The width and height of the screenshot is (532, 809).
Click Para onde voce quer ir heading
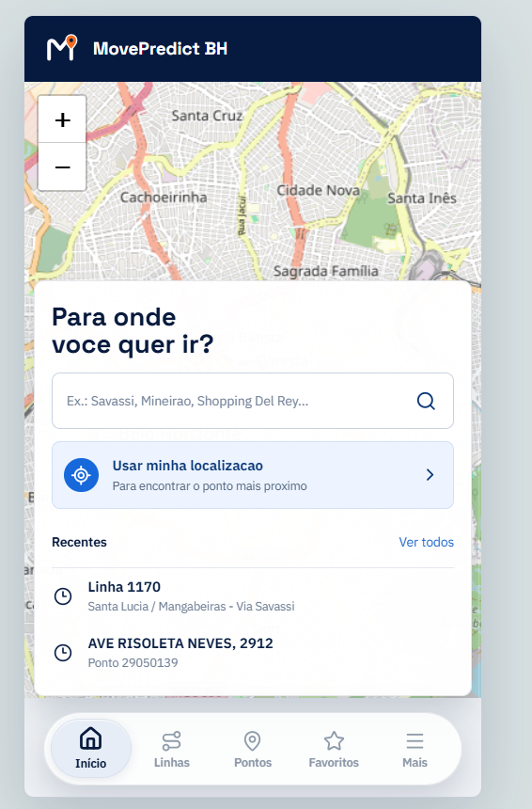[133, 331]
